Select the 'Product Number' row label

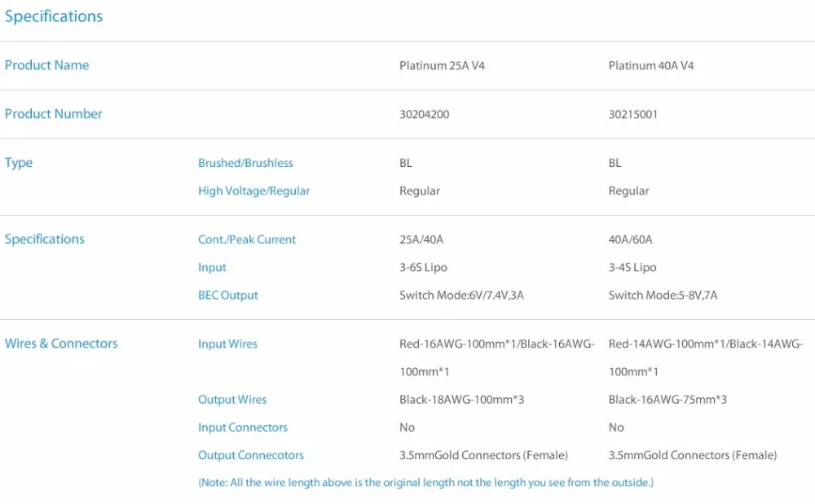[54, 114]
